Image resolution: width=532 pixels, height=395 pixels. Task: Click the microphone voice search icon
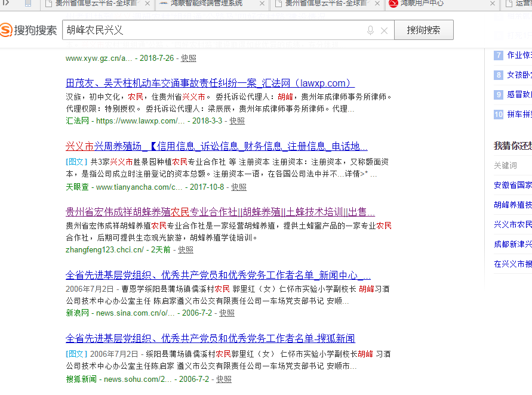click(370, 30)
